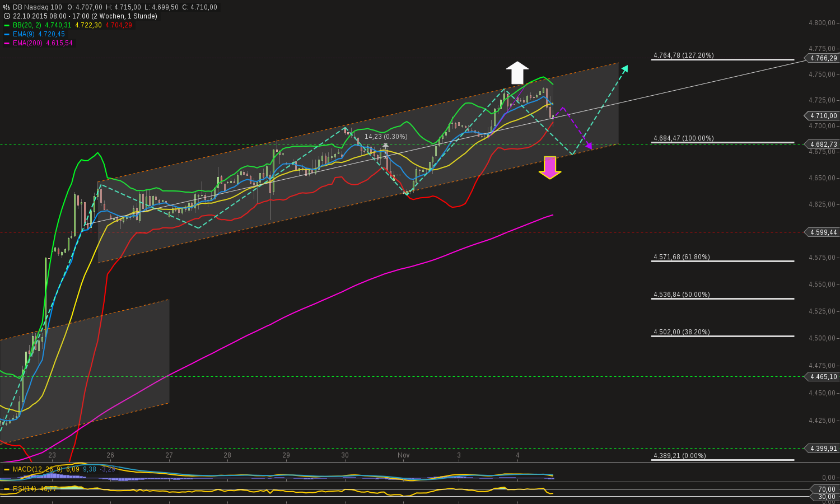
Task: Click the 14,23 (0.30%) measurement label
Action: point(386,137)
